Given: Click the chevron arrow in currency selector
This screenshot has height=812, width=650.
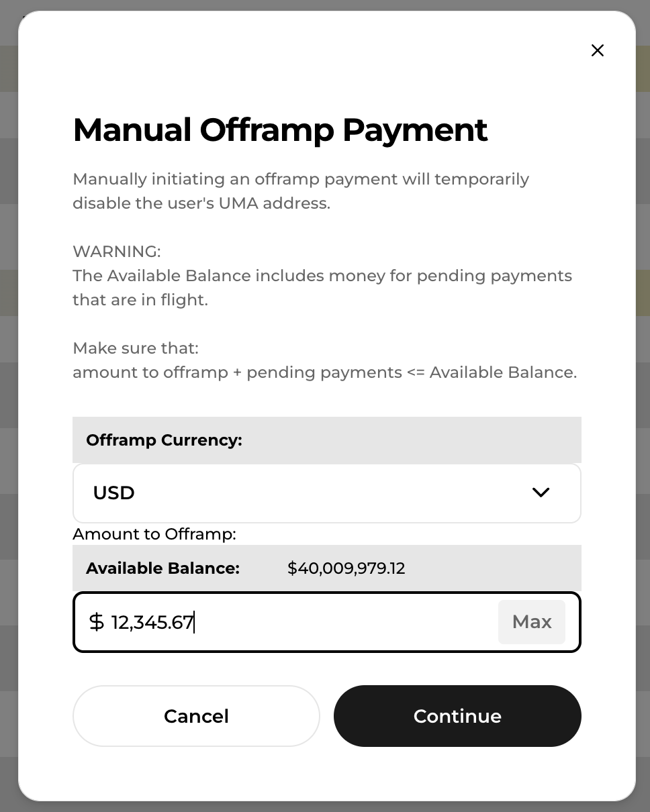Looking at the screenshot, I should pyautogui.click(x=541, y=493).
